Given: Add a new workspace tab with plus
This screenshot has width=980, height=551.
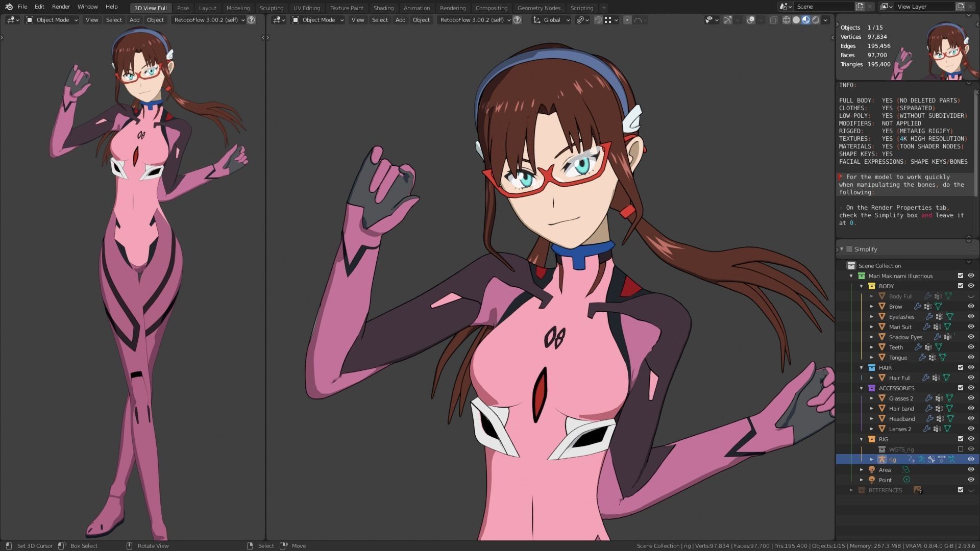Looking at the screenshot, I should click(604, 8).
